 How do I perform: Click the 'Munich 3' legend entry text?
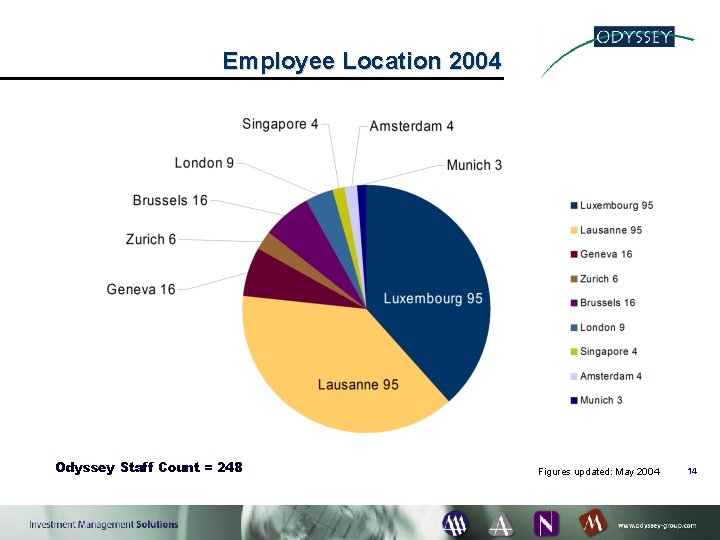[601, 400]
